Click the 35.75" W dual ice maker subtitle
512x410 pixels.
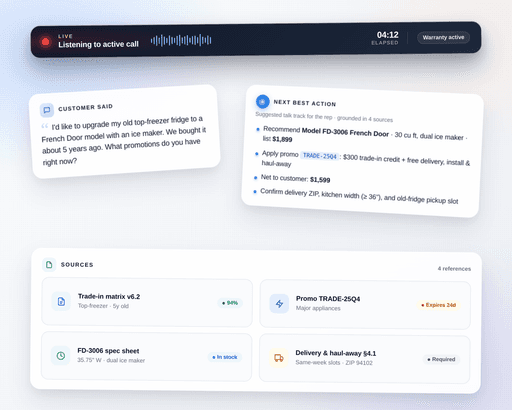111,360
